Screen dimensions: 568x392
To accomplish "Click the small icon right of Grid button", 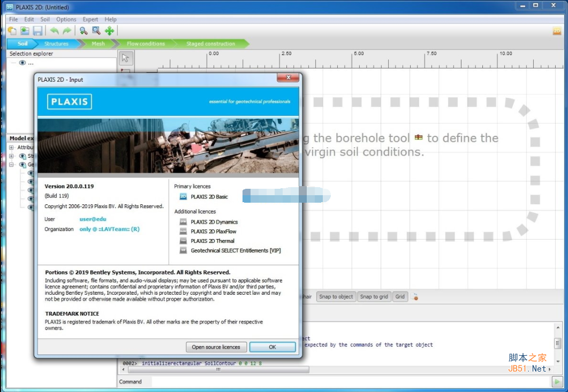I will click(415, 297).
